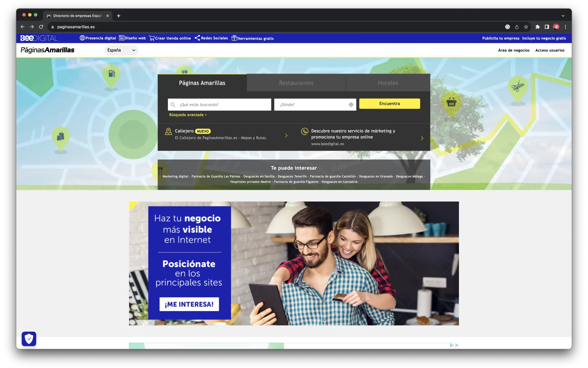Focus the ¿Dónde? location field

[315, 105]
